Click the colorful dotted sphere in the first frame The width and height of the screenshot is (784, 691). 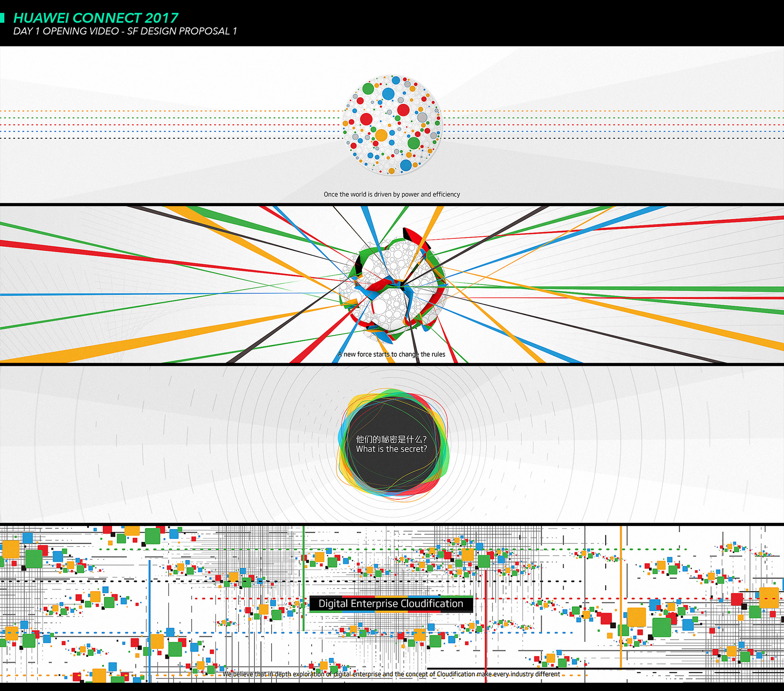tap(392, 125)
